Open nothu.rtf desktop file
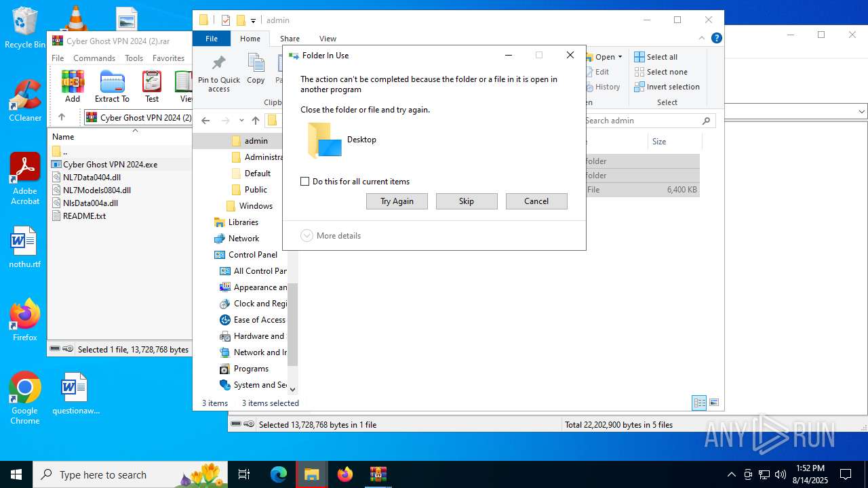Screen dimensions: 868x488 [x=25, y=247]
